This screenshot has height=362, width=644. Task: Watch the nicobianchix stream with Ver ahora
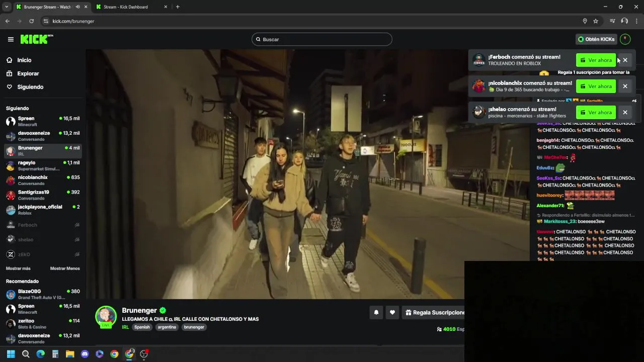(x=596, y=86)
